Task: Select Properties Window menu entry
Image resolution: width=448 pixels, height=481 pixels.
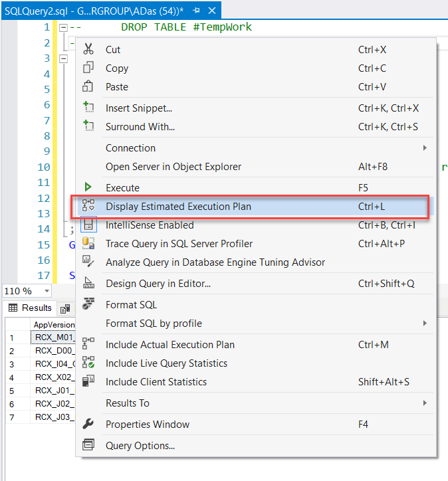Action: point(255,425)
